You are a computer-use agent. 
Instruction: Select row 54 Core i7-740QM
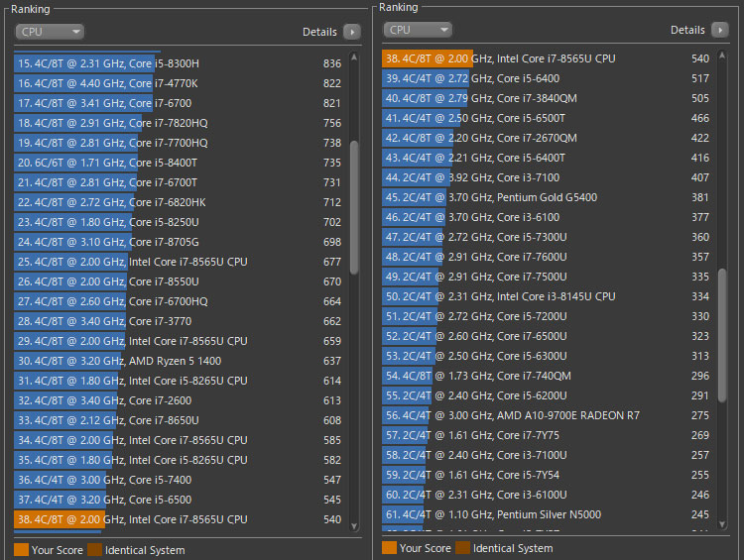tap(548, 376)
